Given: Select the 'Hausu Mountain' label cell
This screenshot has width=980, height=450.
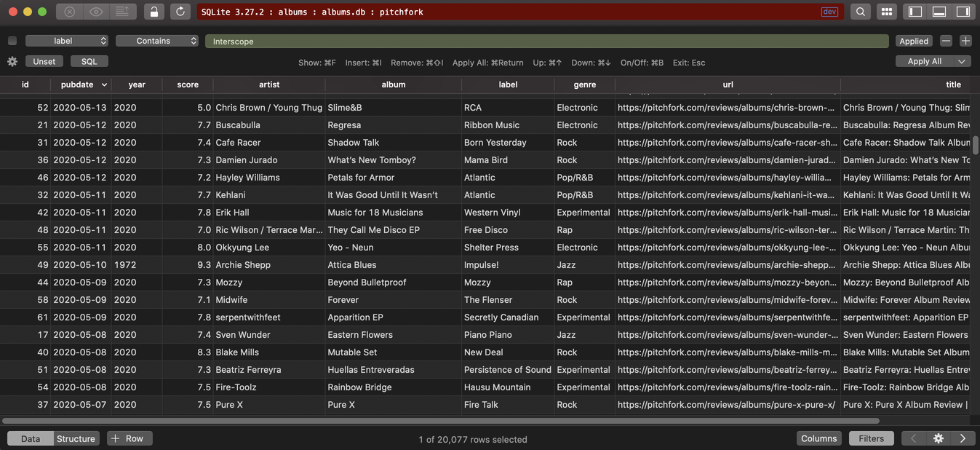Looking at the screenshot, I should 508,387.
